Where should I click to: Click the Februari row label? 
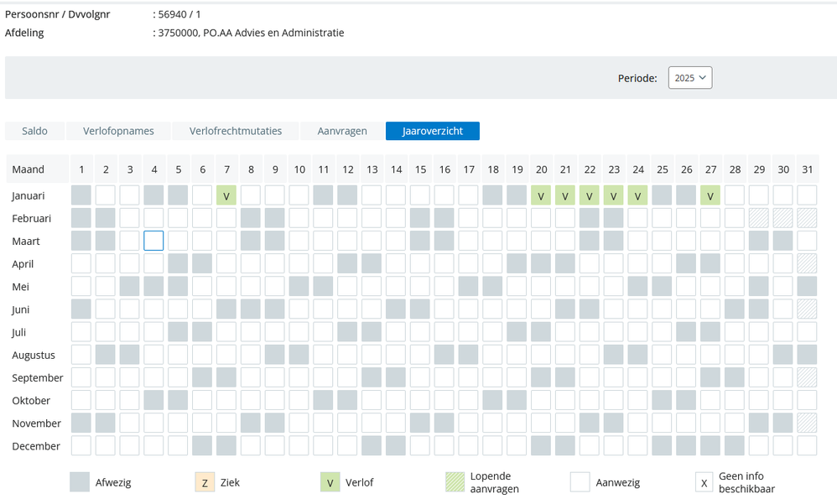pyautogui.click(x=32, y=218)
